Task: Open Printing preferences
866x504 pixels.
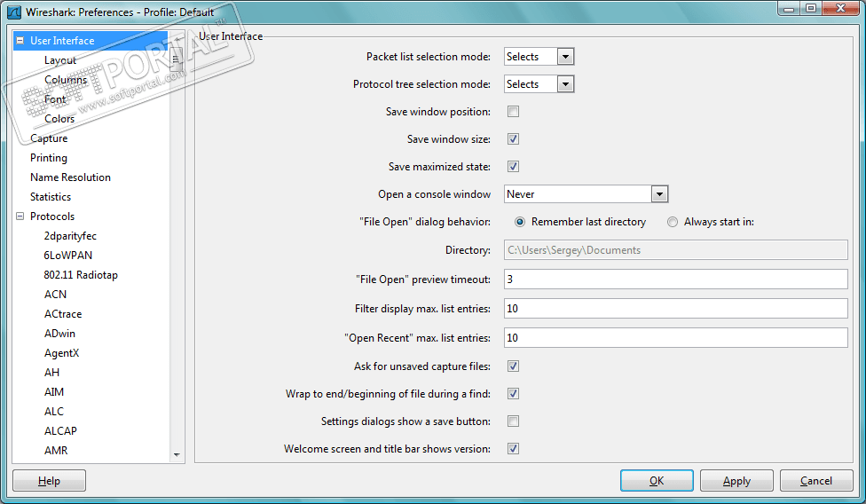Action: click(x=49, y=158)
